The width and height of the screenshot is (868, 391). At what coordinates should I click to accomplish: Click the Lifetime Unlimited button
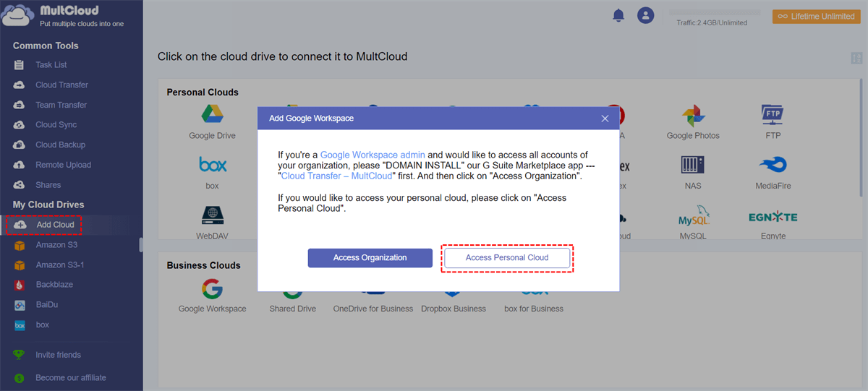(816, 16)
